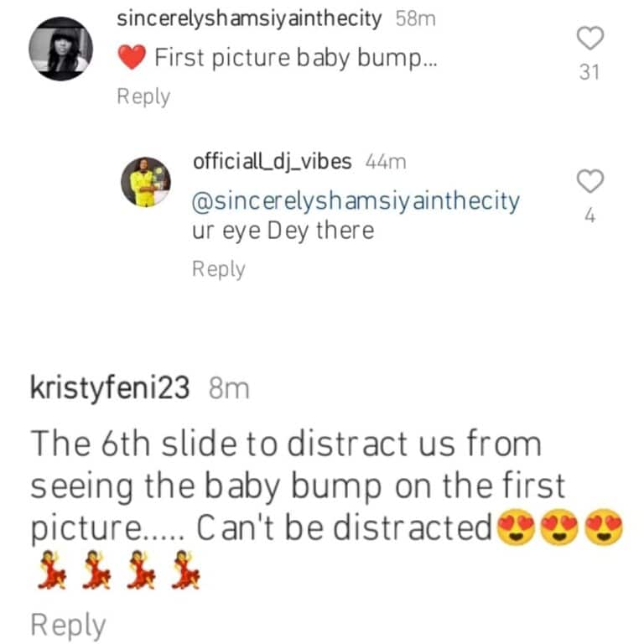Click the red heart emoji in first comment

pyautogui.click(x=132, y=58)
